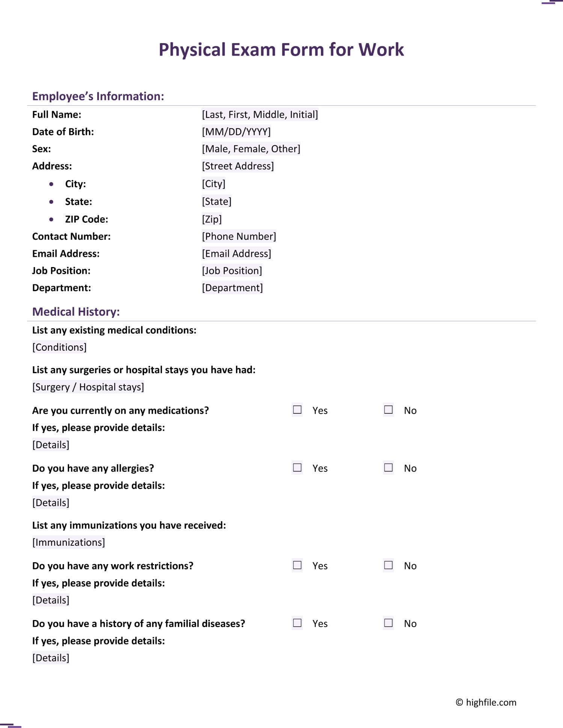Click the Immunizations placeholder field
Image resolution: width=563 pixels, height=728 pixels.
point(69,542)
